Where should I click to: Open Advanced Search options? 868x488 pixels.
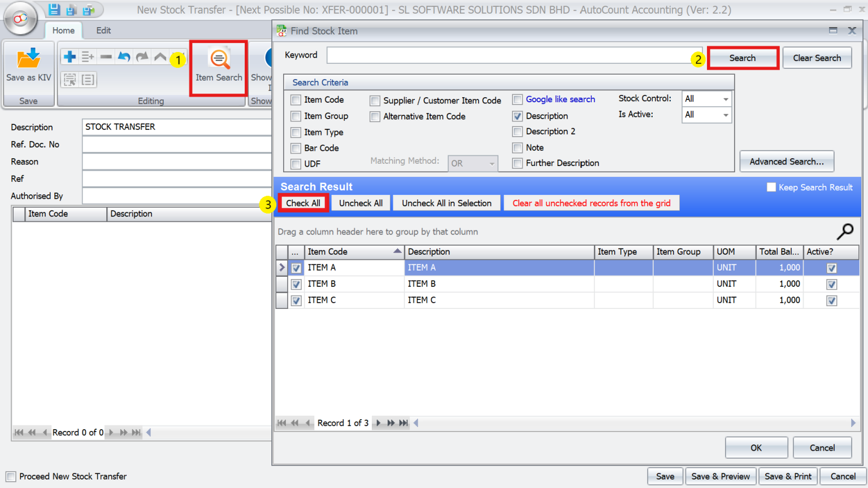[x=787, y=161]
